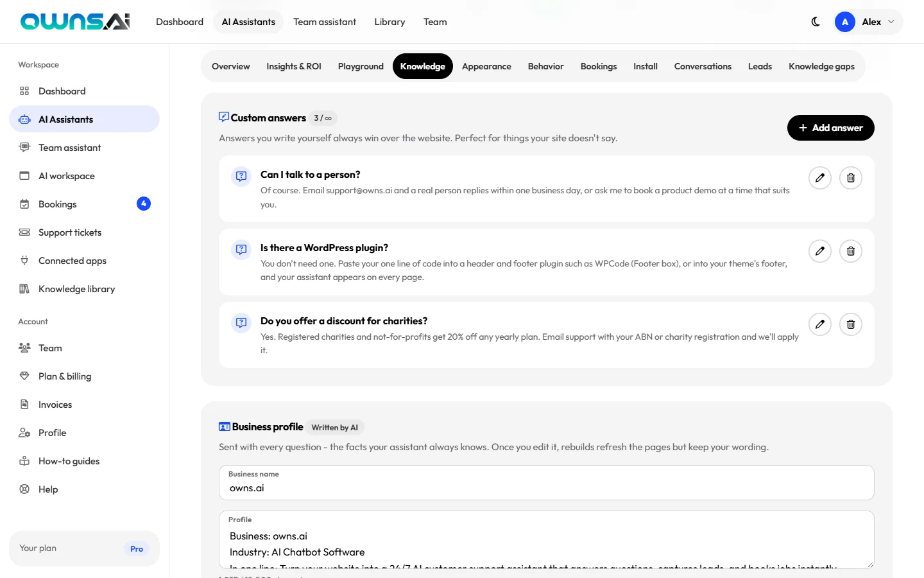Image resolution: width=924 pixels, height=578 pixels.
Task: Open Dashboard in the top navigation
Action: pyautogui.click(x=180, y=22)
